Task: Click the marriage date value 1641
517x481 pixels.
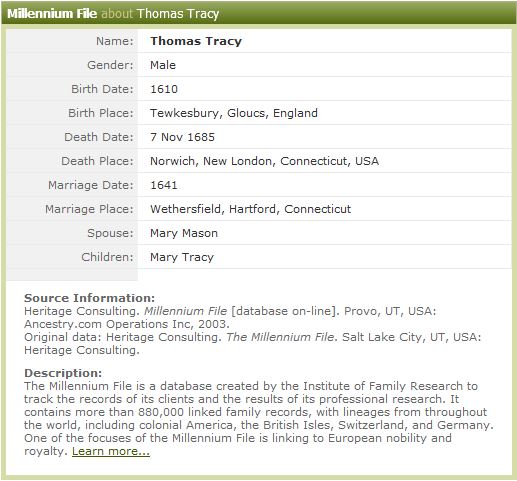Action: [x=164, y=185]
